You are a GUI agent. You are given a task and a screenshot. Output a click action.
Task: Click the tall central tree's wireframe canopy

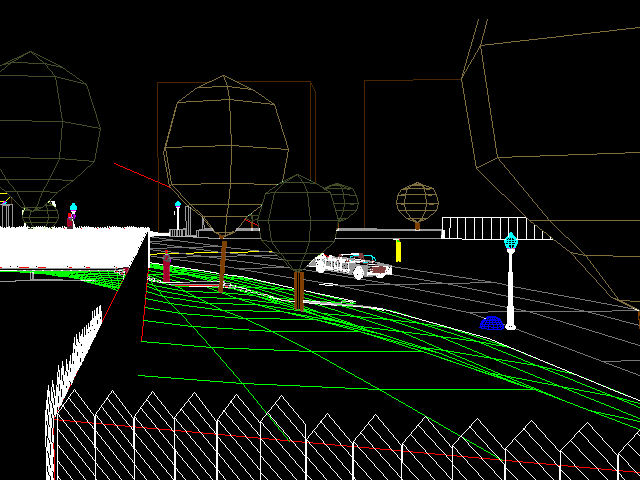point(225,155)
